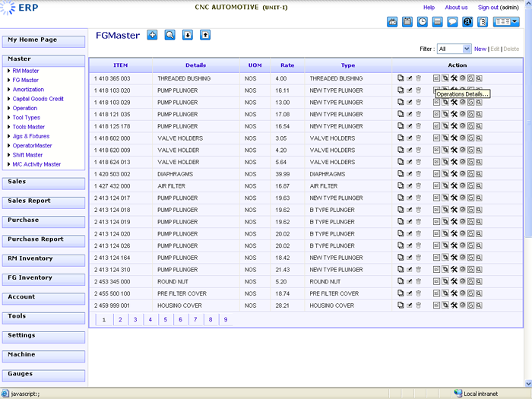Click the vertical scrollbar down arrow
The width and height of the screenshot is (532, 399).
point(528,383)
